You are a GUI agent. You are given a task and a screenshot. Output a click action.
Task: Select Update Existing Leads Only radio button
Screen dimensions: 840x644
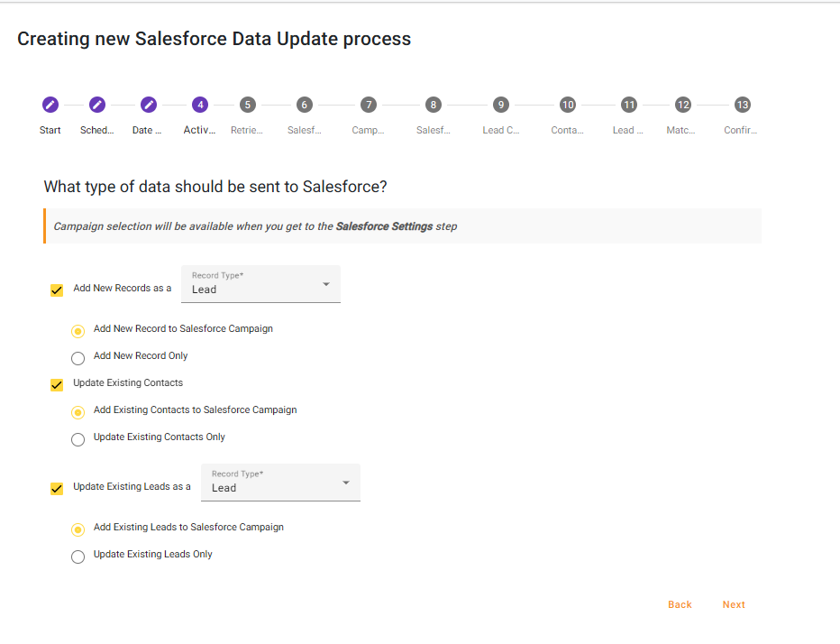[x=78, y=557]
